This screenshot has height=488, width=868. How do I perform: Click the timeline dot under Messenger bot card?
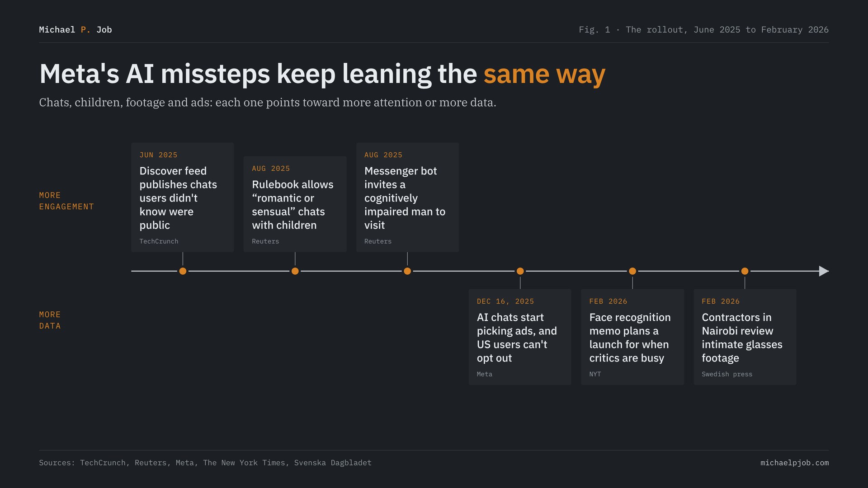click(x=407, y=271)
